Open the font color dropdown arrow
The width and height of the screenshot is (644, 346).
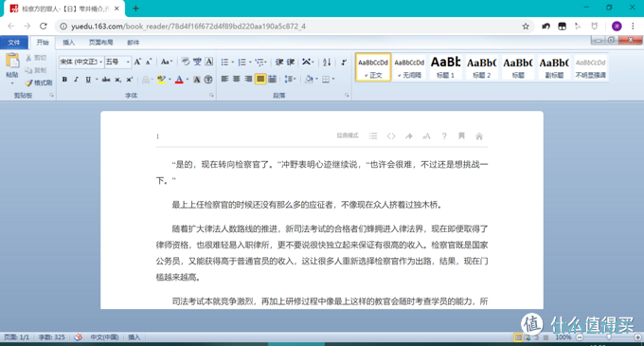(188, 80)
